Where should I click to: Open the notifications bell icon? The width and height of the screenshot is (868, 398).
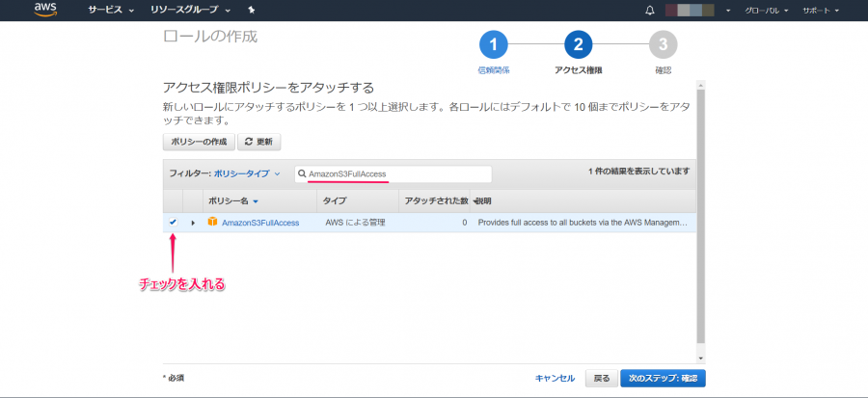[650, 11]
